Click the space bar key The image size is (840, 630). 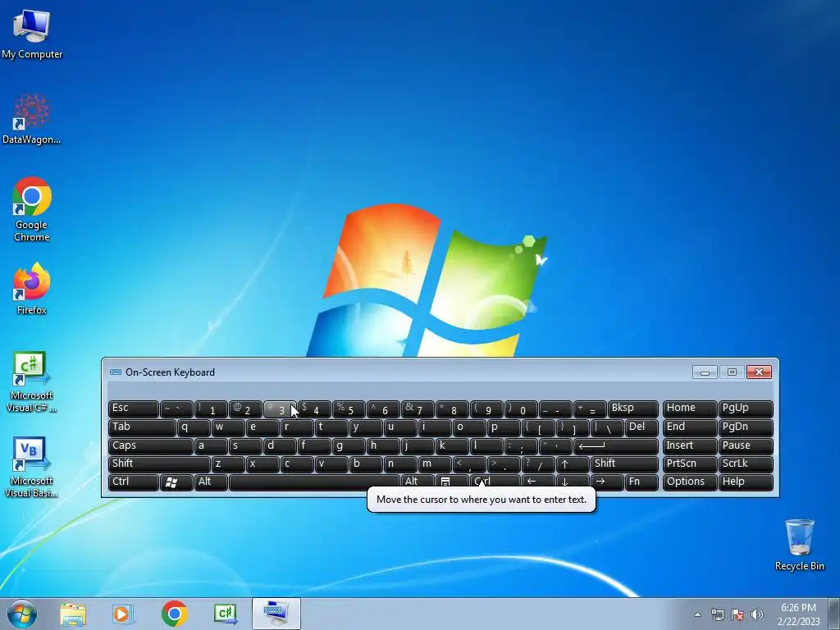[x=314, y=482]
